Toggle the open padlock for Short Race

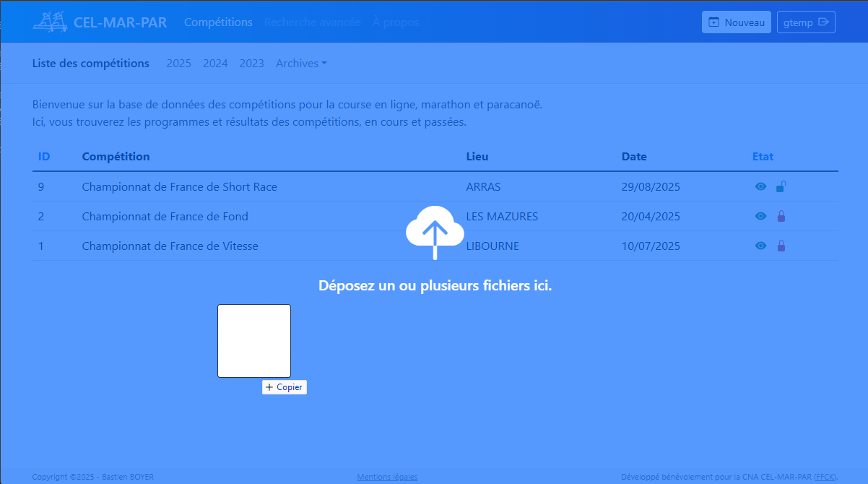[781, 187]
